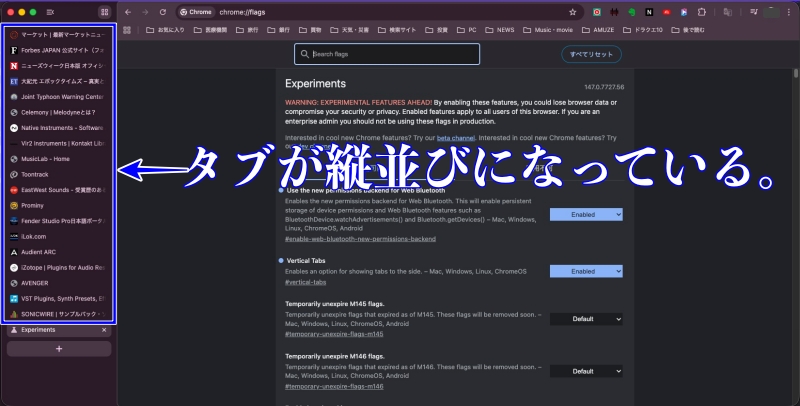Click the reload page icon

(x=163, y=12)
